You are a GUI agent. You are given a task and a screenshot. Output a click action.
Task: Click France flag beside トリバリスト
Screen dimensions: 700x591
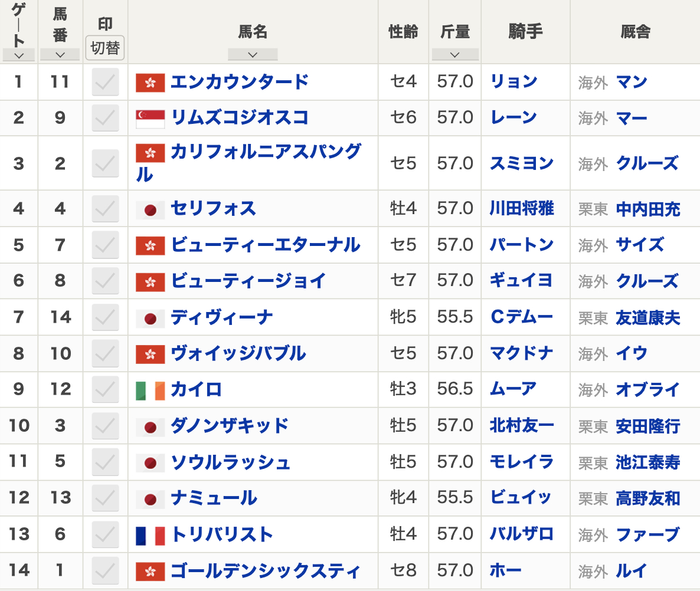tap(150, 536)
